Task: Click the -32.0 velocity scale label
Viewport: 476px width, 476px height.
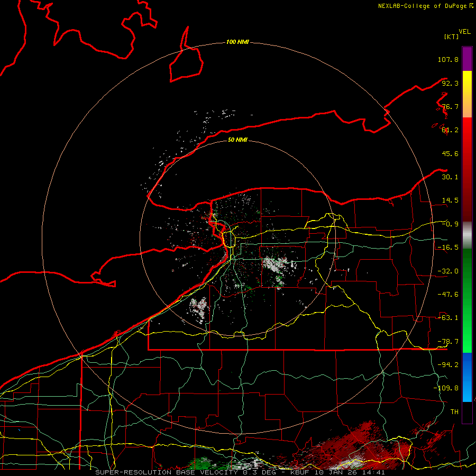Action: tap(448, 271)
